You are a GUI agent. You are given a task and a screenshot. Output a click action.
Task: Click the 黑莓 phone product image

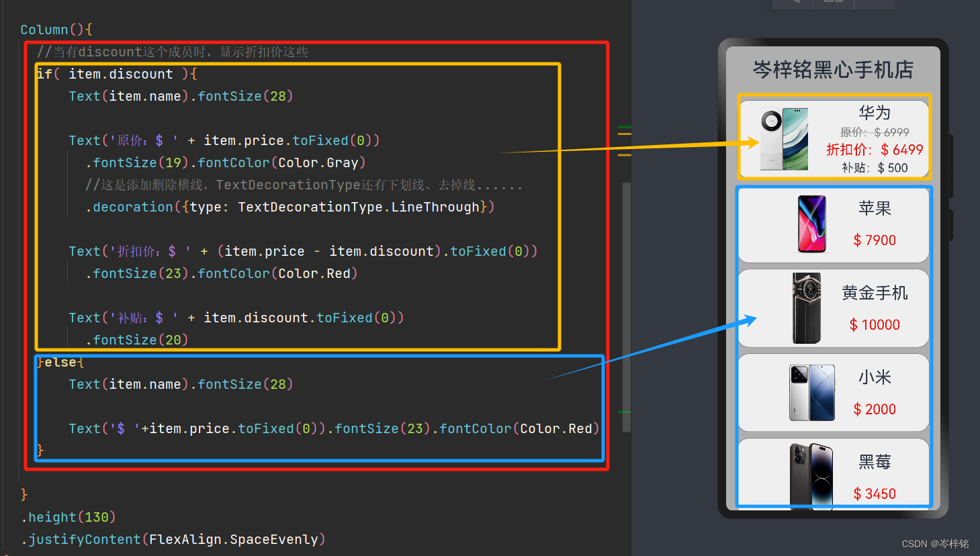[x=811, y=475]
